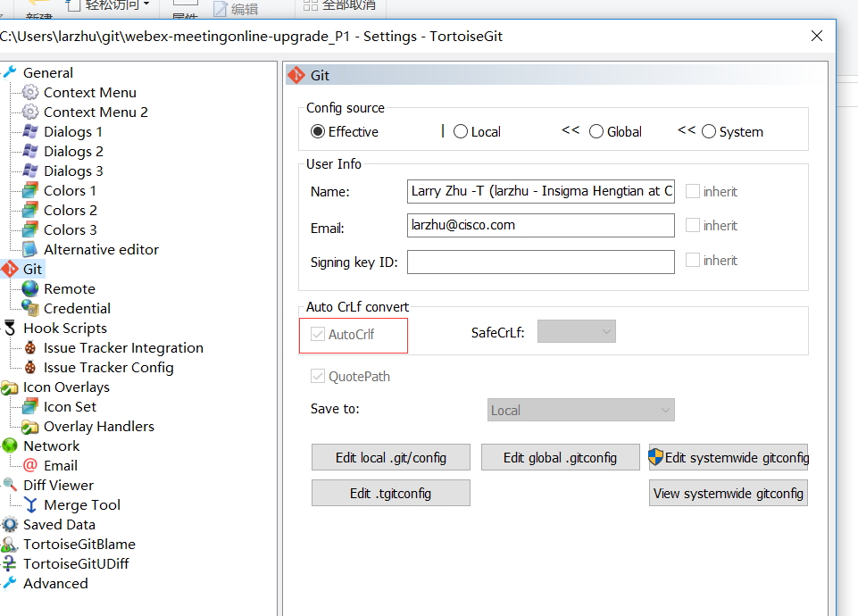This screenshot has width=858, height=616.
Task: Click the Icon Set icon
Action: tap(30, 406)
